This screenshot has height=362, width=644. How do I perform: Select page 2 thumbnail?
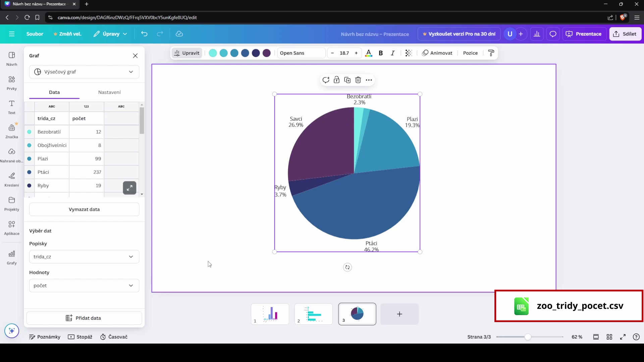[314, 314]
